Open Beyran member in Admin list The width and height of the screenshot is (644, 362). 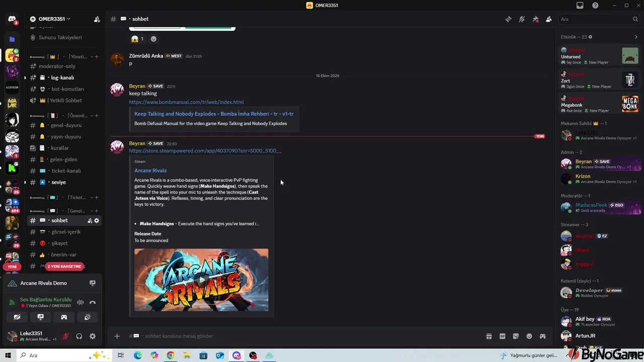coord(601,164)
